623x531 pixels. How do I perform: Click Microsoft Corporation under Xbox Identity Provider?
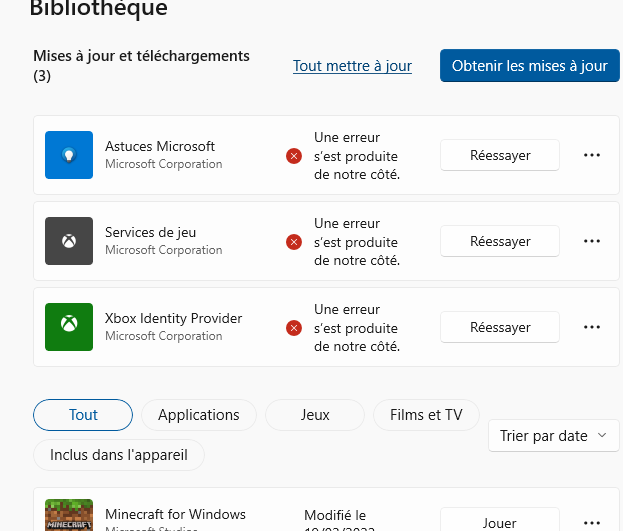(x=163, y=336)
